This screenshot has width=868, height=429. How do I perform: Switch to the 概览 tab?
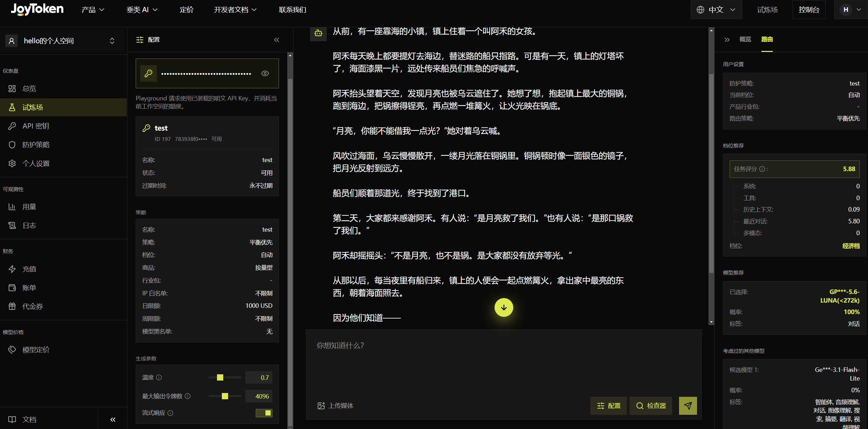[745, 39]
